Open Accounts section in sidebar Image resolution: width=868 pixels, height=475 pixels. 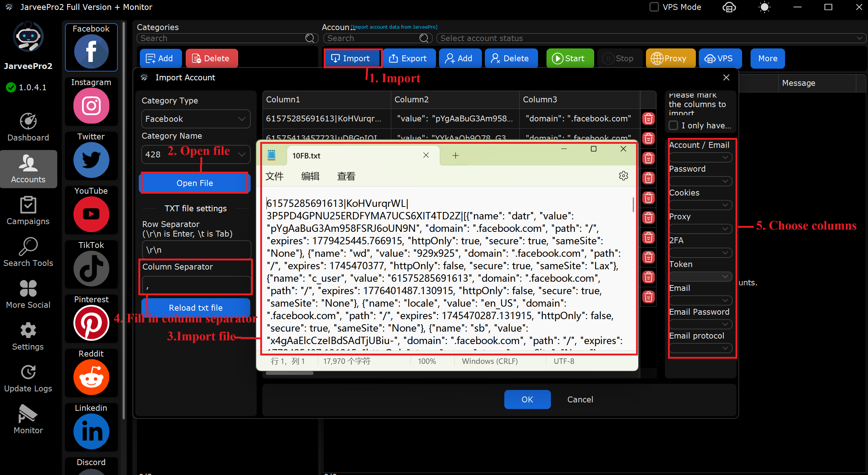28,169
